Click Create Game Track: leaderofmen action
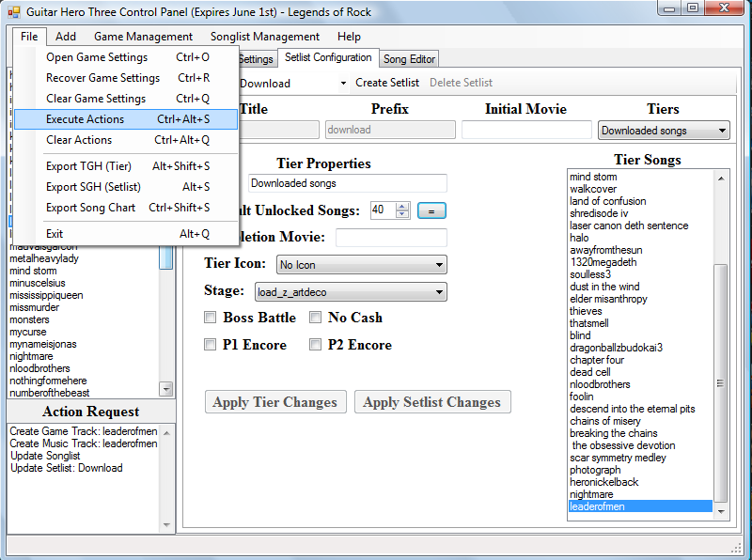Screen dimensions: 752x560 pyautogui.click(x=84, y=431)
